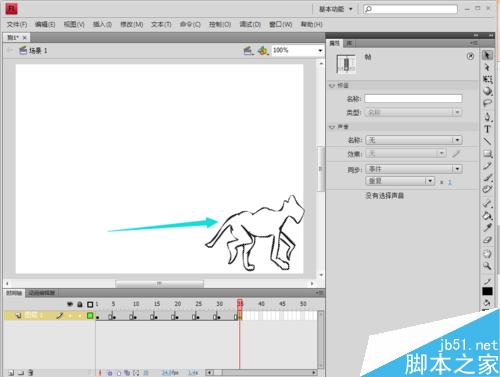Open the sound name dropdown
This screenshot has height=377, width=500.
tap(414, 140)
